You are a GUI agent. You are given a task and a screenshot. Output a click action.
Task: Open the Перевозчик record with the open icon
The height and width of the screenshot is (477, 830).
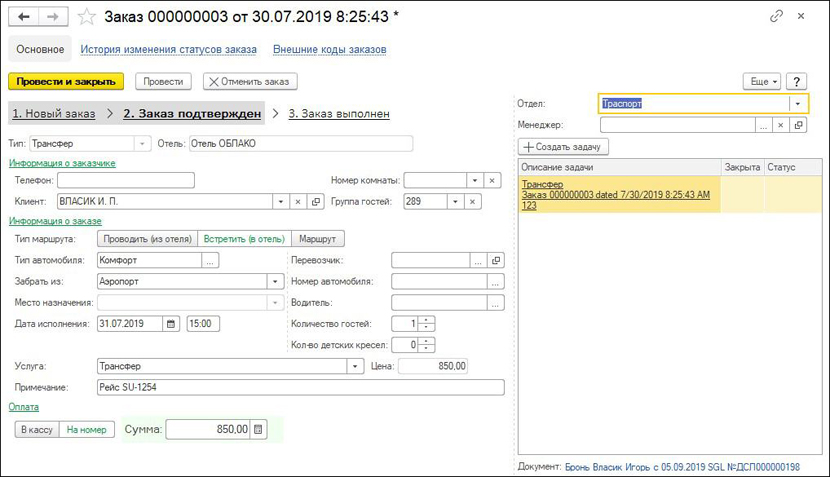[x=497, y=260]
